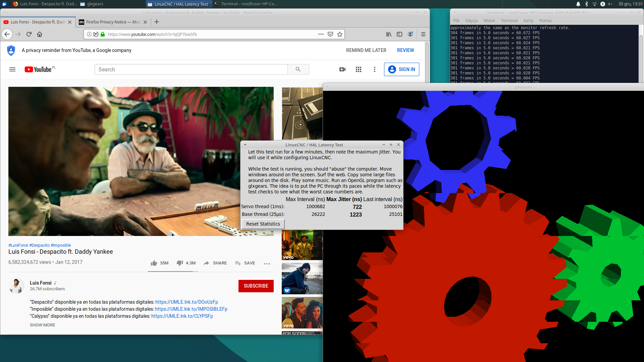Open Karty menu in Terminal window

pos(528,20)
